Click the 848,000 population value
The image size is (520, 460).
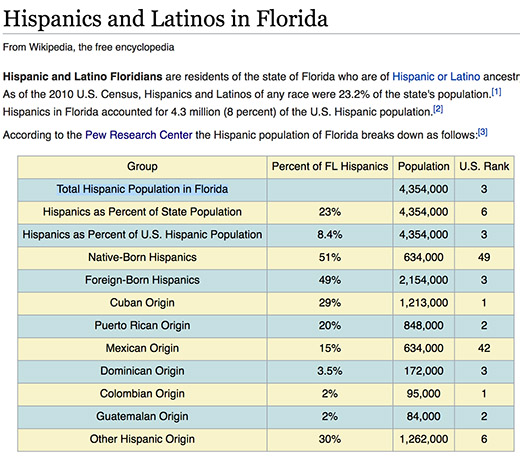423,325
